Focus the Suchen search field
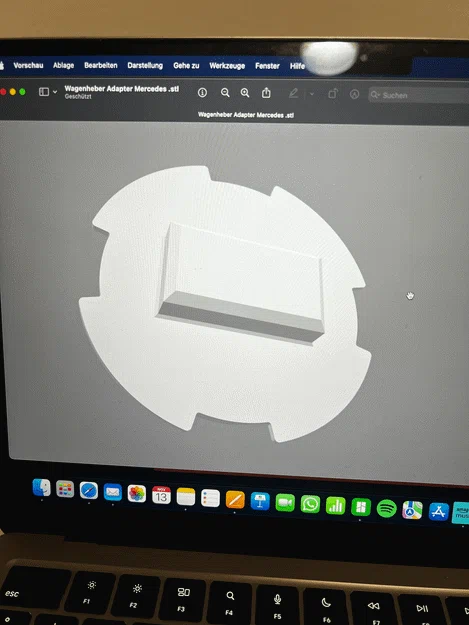 point(418,95)
